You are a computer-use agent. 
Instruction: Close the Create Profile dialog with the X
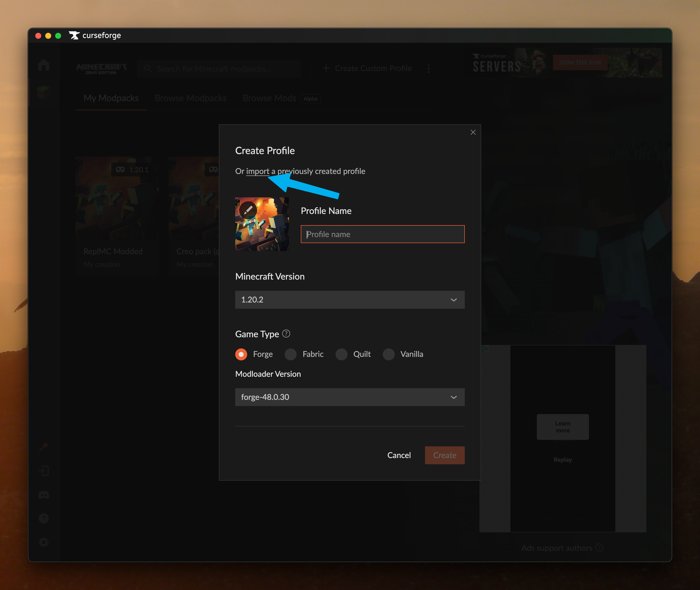tap(473, 132)
